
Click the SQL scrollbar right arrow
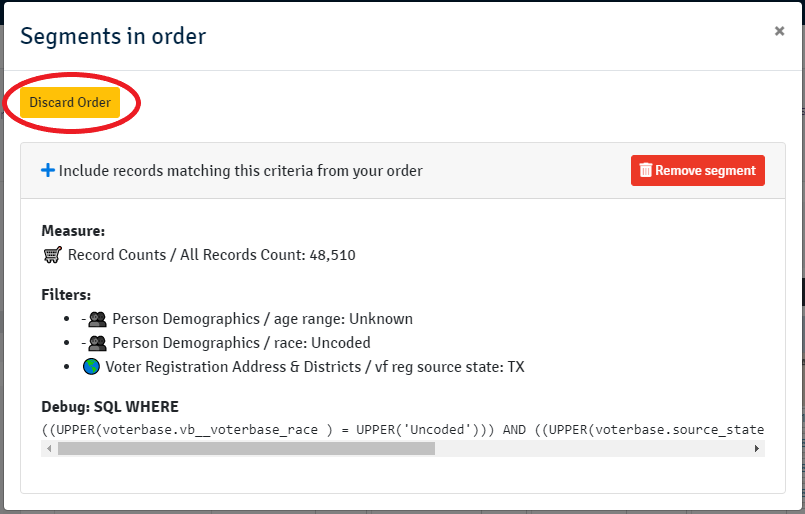[x=757, y=448]
